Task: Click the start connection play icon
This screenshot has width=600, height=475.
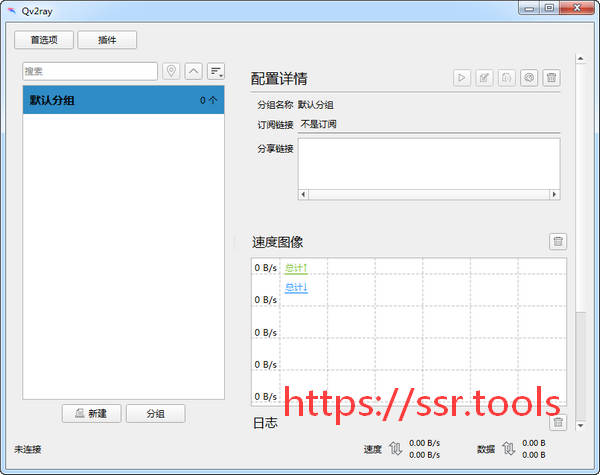Action: coord(462,77)
